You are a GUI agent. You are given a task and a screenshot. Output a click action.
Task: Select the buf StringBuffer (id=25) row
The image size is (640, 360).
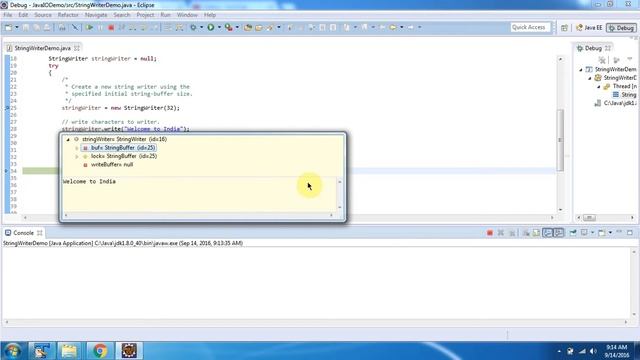pos(119,148)
